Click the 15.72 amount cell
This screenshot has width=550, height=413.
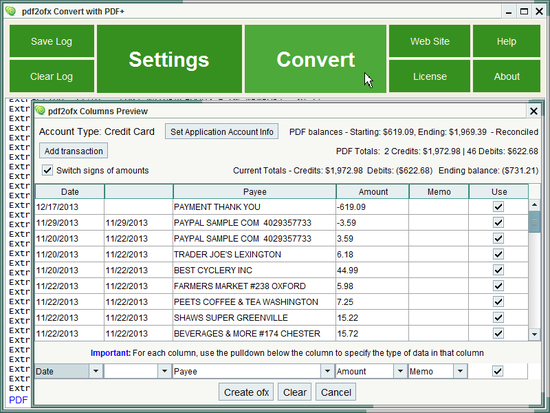point(372,333)
